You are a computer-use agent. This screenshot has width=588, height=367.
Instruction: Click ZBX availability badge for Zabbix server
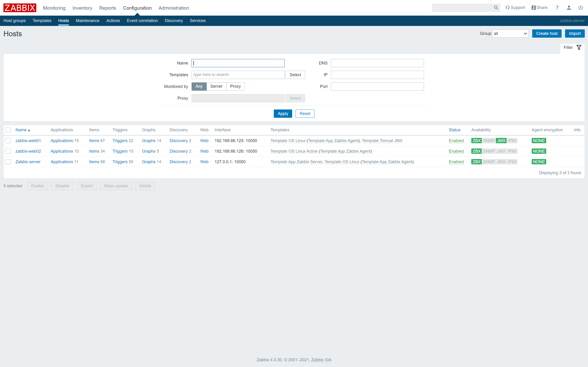[476, 162]
